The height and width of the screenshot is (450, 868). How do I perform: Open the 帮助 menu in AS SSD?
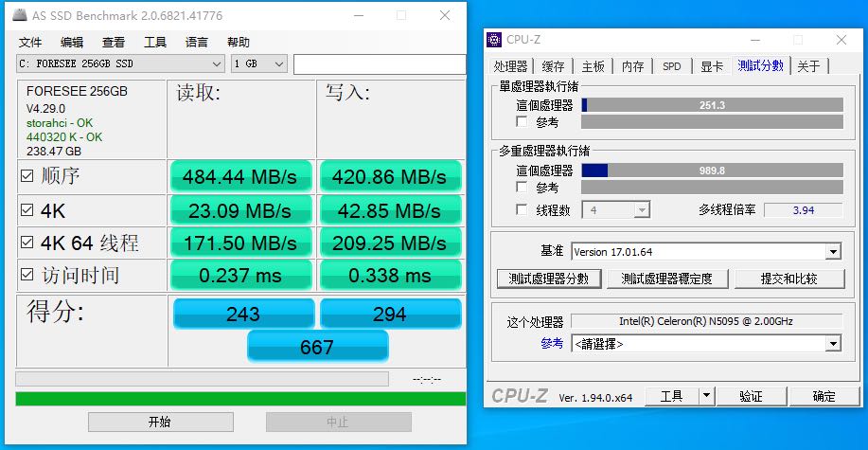pos(239,42)
